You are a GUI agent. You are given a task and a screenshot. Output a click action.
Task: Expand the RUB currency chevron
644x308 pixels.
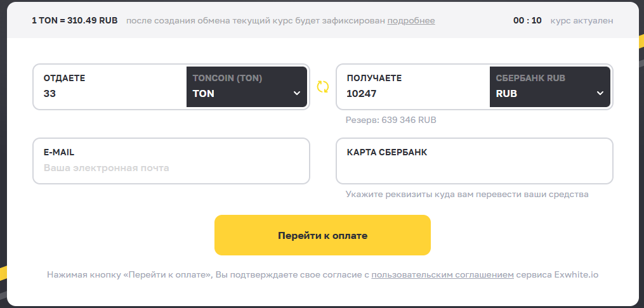coord(600,94)
